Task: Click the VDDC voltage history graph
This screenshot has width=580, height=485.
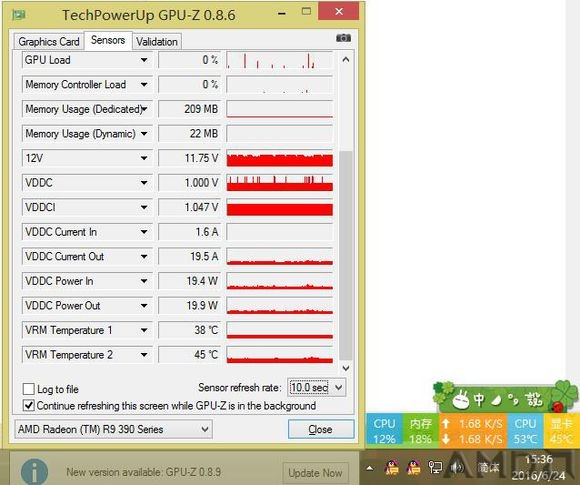Action: pyautogui.click(x=280, y=183)
